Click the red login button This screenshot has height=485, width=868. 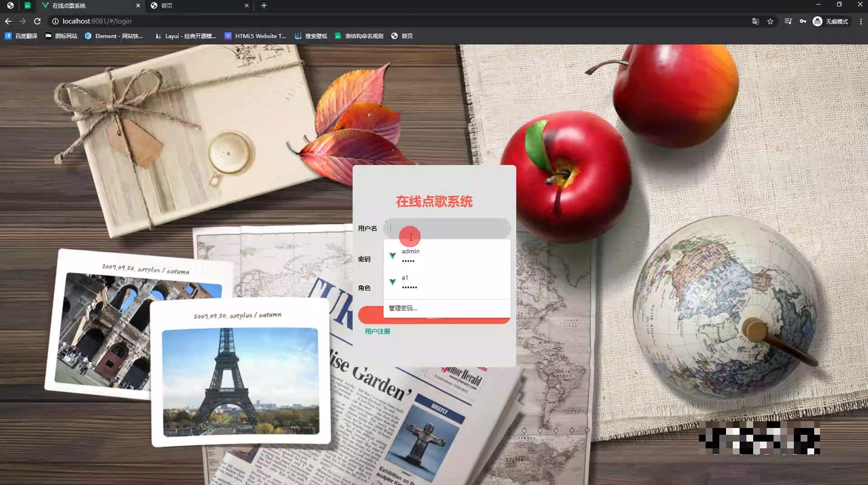[x=434, y=315]
